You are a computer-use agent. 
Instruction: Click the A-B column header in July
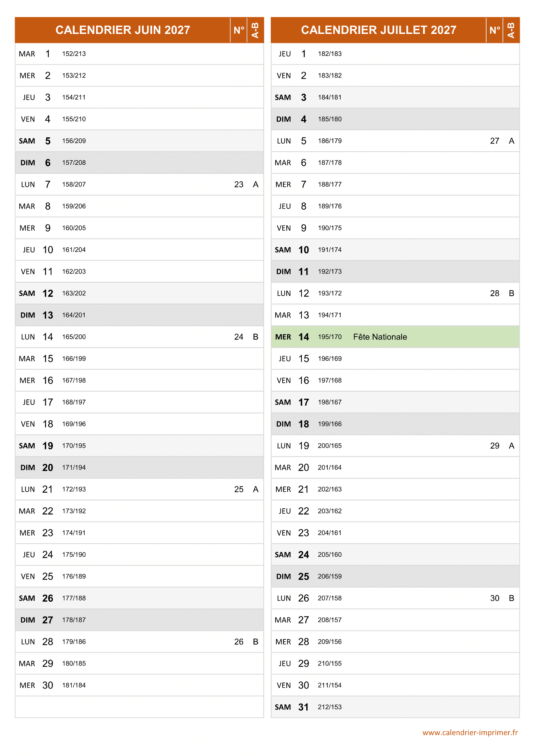pos(511,30)
